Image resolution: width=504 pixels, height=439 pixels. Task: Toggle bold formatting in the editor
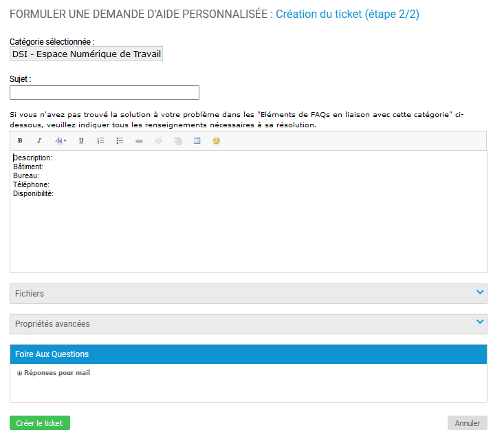tap(20, 141)
